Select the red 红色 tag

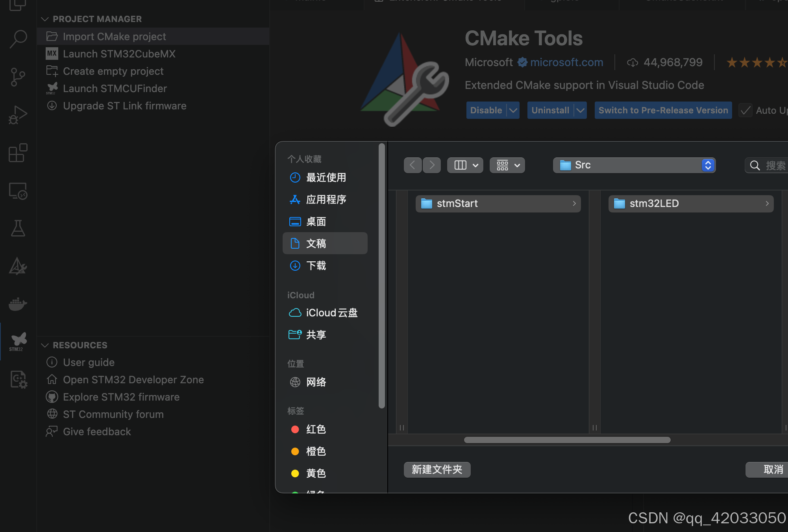(316, 429)
